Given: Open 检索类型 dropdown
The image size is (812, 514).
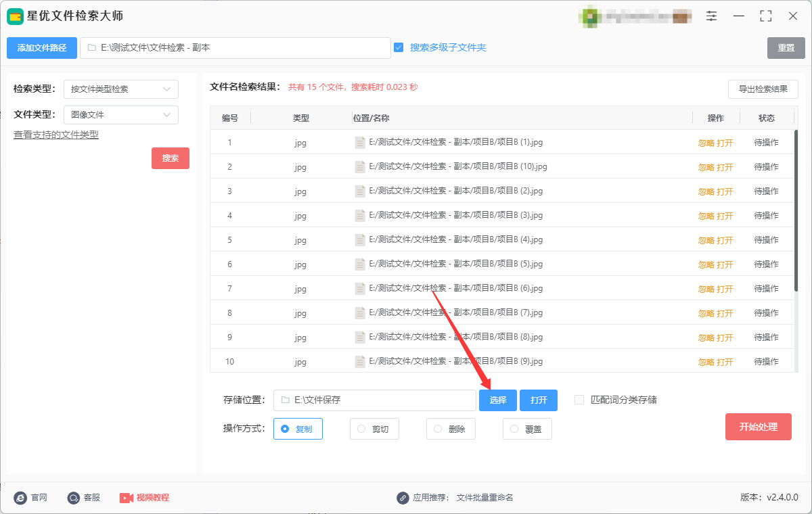Looking at the screenshot, I should tap(121, 89).
